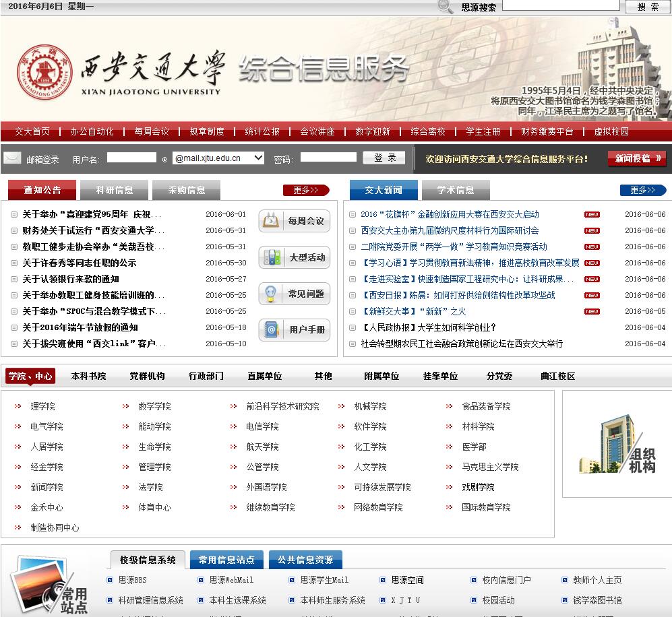Click the red arrow icon before 制造协同中心
The width and height of the screenshot is (672, 617).
coord(18,527)
